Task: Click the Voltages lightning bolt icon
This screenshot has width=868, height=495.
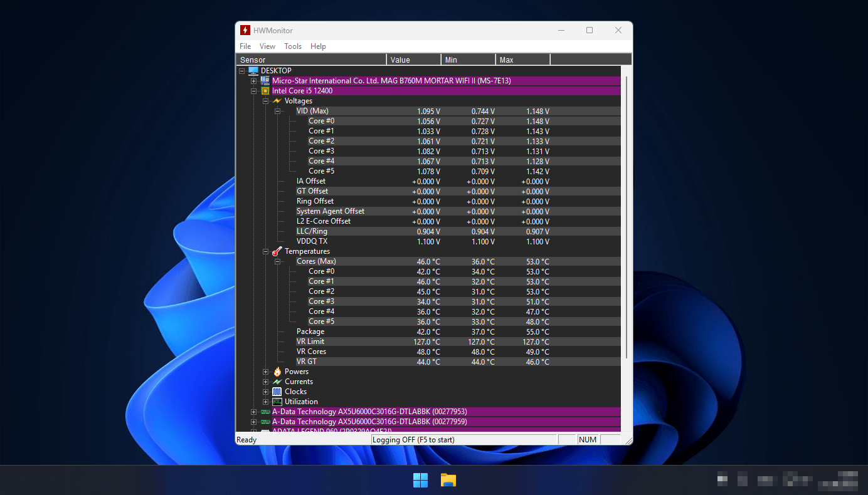Action: [277, 101]
